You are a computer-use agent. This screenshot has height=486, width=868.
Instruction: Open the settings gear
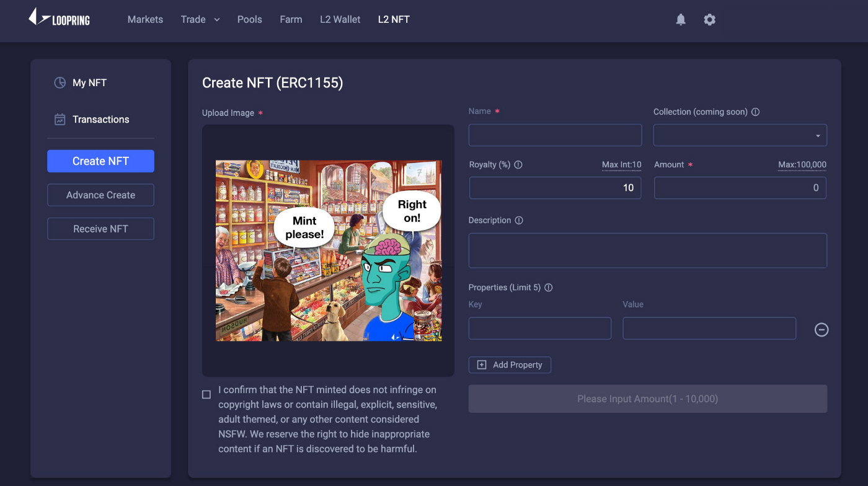pos(710,20)
